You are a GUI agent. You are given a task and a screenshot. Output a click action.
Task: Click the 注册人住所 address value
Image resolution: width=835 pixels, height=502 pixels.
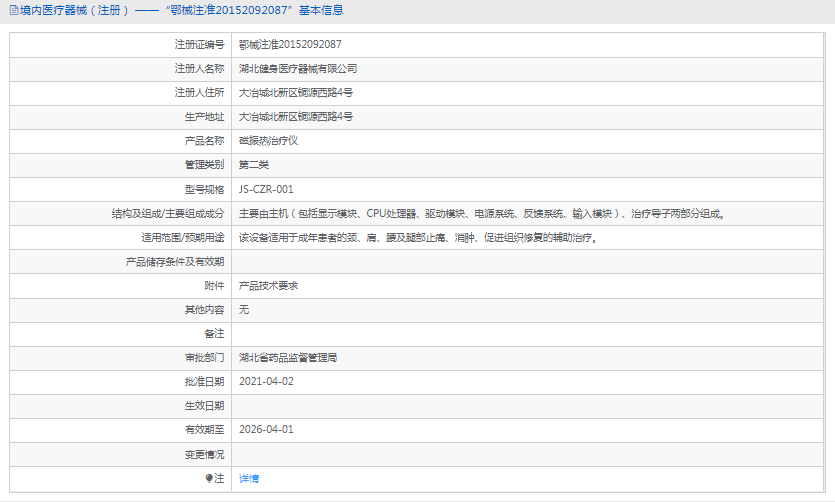[296, 93]
